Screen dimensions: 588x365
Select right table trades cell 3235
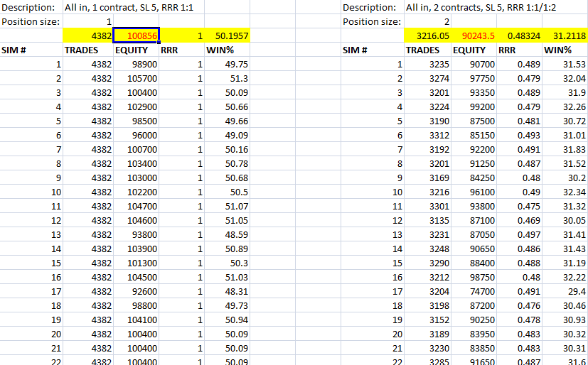[428, 65]
